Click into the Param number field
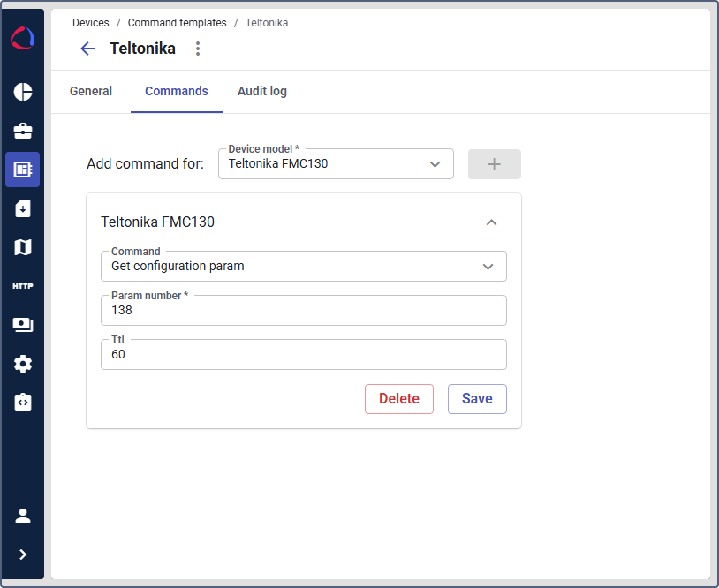The image size is (719, 588). pos(303,311)
